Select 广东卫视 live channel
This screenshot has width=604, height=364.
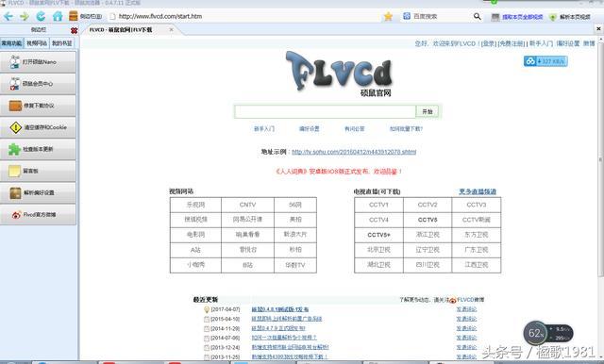pyautogui.click(x=476, y=250)
